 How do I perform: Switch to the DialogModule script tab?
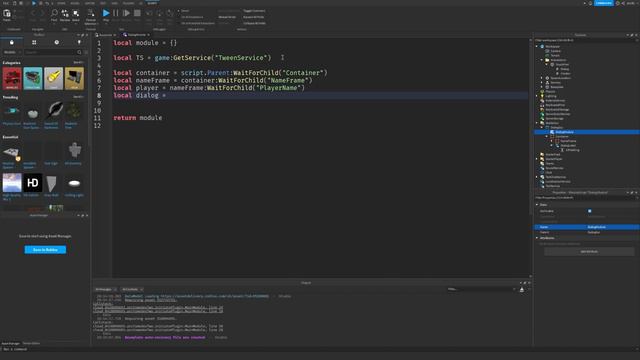[x=137, y=35]
